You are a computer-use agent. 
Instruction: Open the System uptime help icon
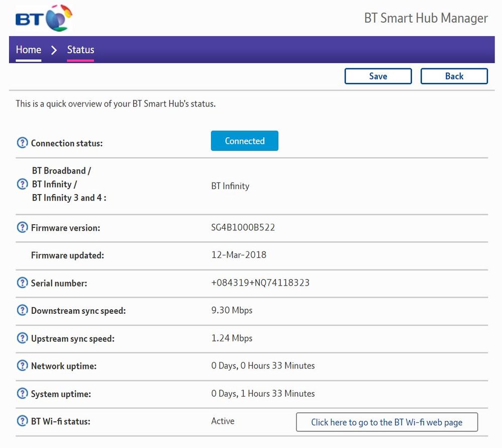tap(22, 393)
